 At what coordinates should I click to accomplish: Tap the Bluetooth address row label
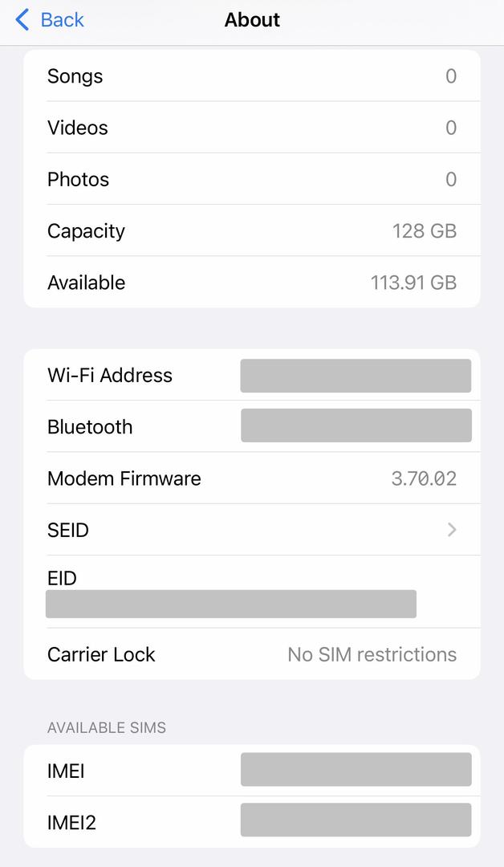tap(90, 427)
